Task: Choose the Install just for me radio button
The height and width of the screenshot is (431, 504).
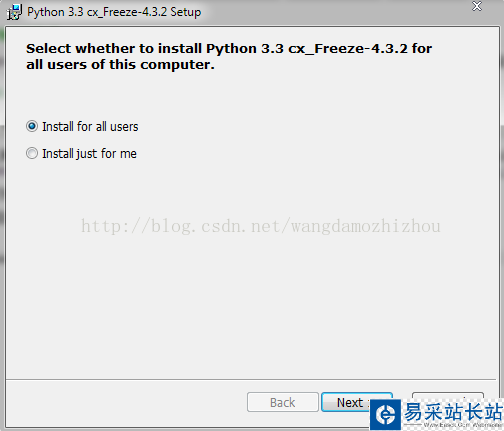Action: point(32,153)
